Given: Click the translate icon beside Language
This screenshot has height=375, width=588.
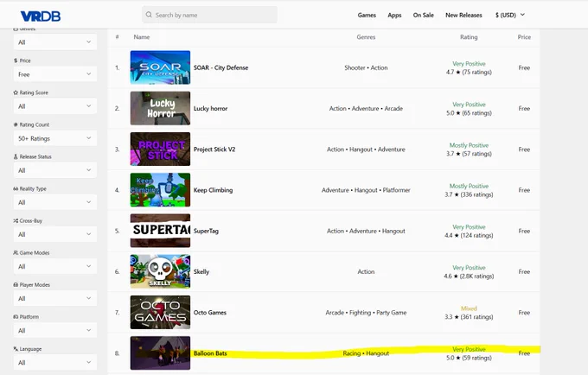Looking at the screenshot, I should [16, 349].
